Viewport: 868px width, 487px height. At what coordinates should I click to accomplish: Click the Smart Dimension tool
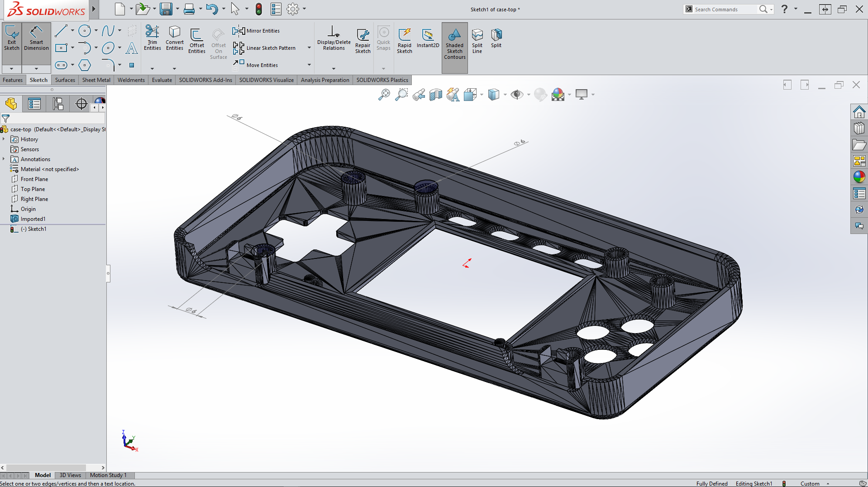(x=36, y=38)
